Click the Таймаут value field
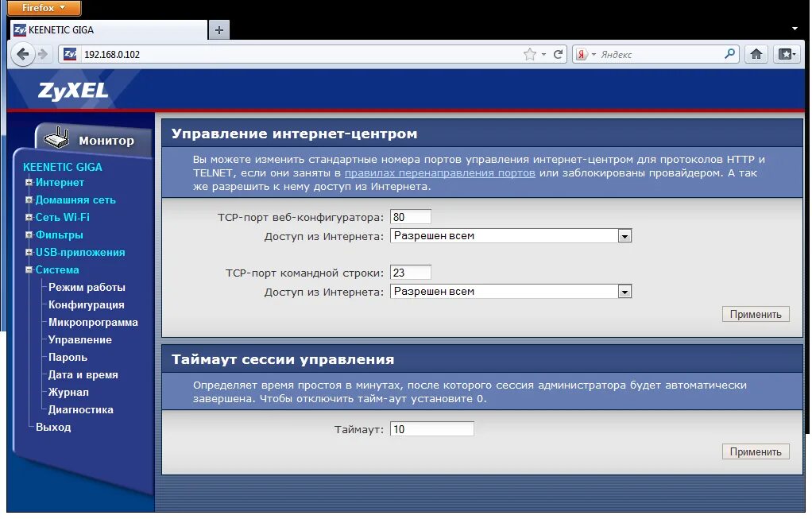Image resolution: width=812 pixels, height=519 pixels. [432, 429]
